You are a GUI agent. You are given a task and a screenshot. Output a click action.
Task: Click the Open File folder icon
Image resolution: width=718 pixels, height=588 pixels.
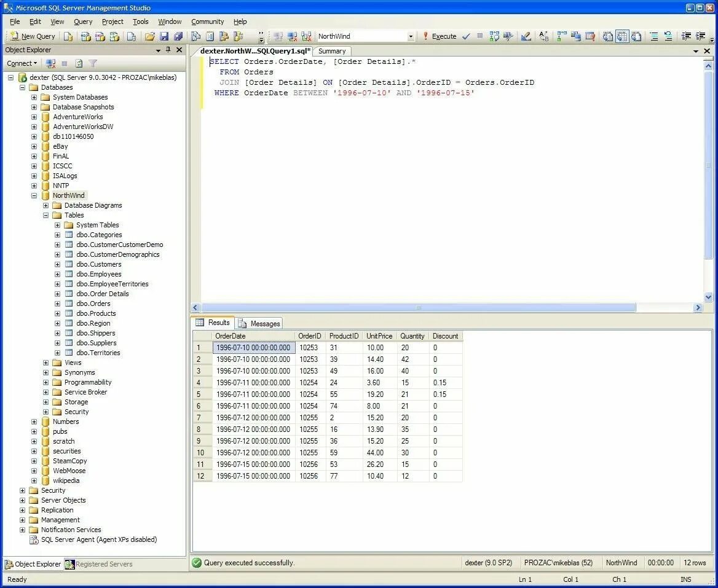(x=150, y=36)
